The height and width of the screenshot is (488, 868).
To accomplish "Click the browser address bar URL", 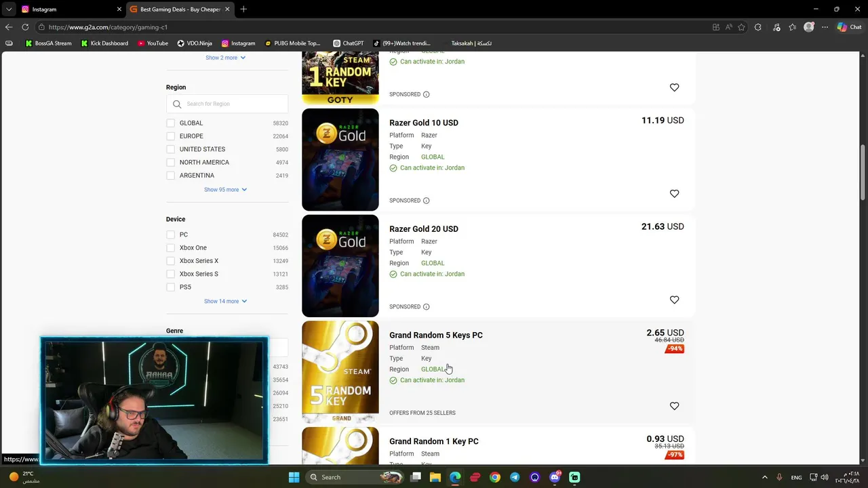I will [x=108, y=27].
